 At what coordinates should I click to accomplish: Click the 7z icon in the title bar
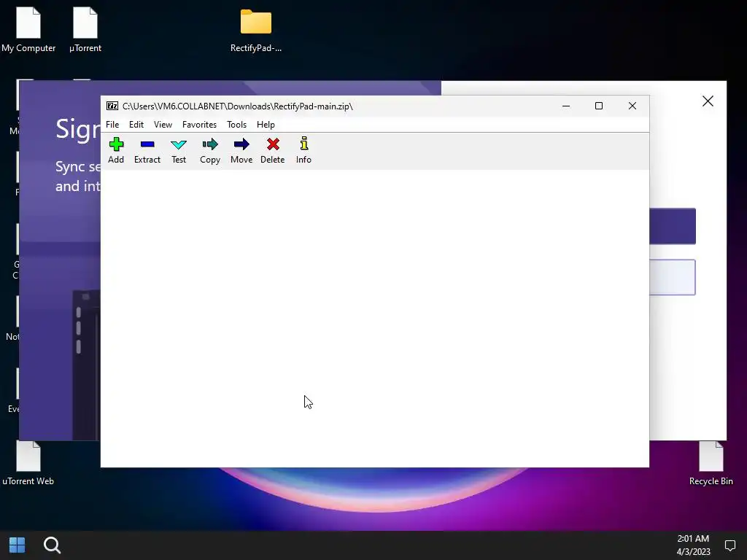pyautogui.click(x=112, y=106)
